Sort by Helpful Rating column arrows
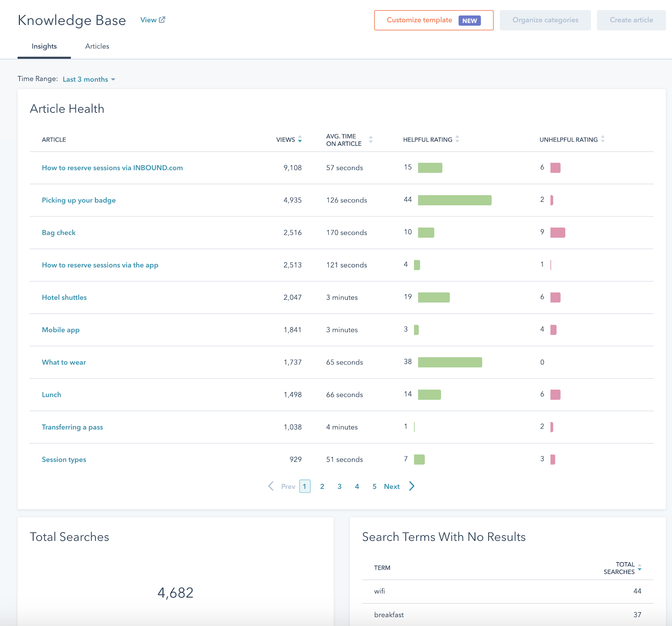This screenshot has height=626, width=672. (457, 139)
